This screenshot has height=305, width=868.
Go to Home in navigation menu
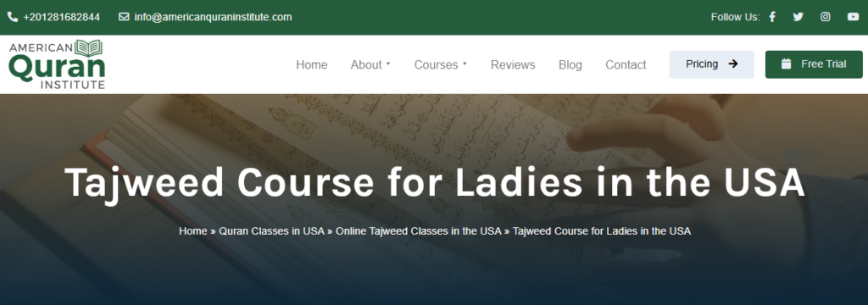pyautogui.click(x=312, y=64)
